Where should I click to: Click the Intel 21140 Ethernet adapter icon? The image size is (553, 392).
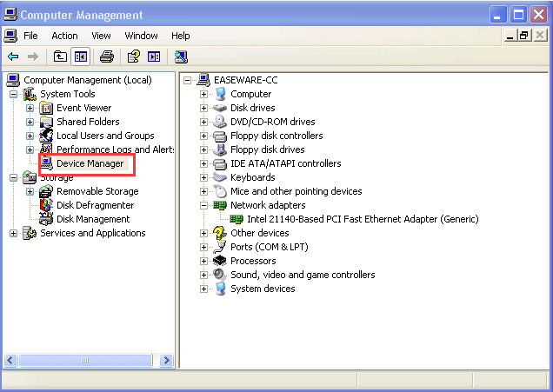(x=237, y=219)
